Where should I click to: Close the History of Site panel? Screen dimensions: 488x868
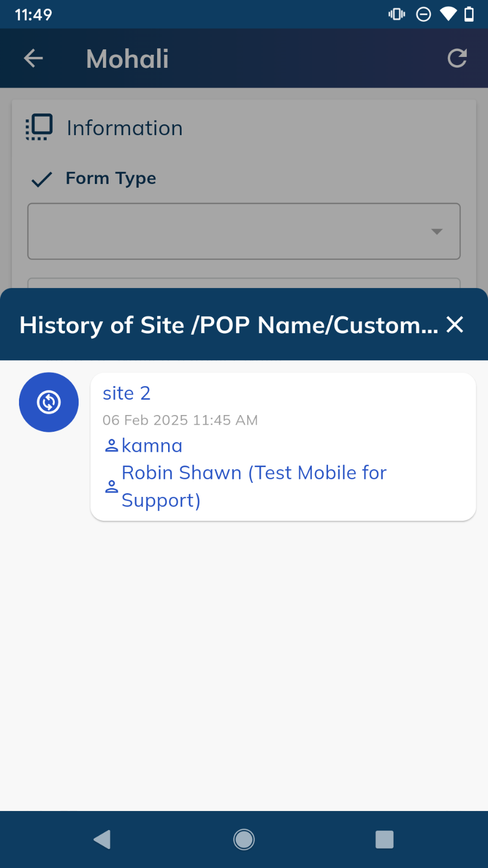[454, 325]
